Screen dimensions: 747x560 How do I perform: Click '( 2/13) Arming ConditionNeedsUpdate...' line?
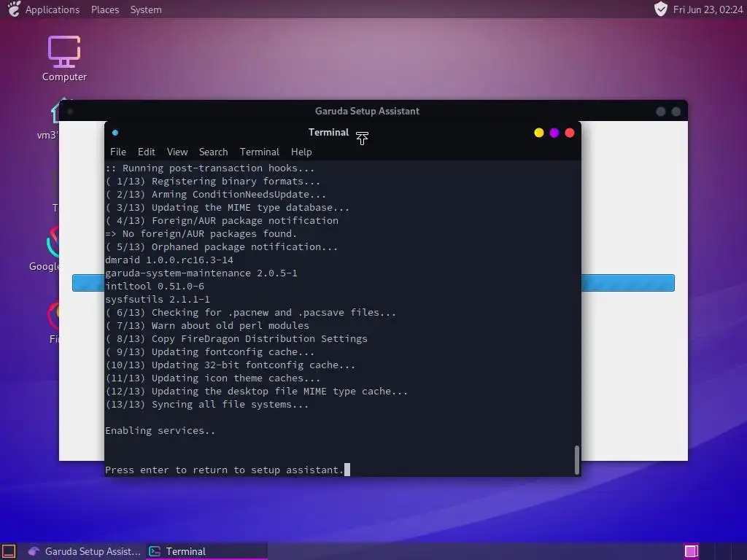(x=216, y=194)
